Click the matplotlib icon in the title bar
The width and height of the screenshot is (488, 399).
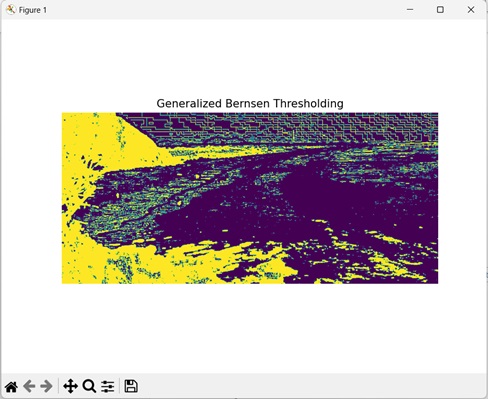(x=11, y=10)
